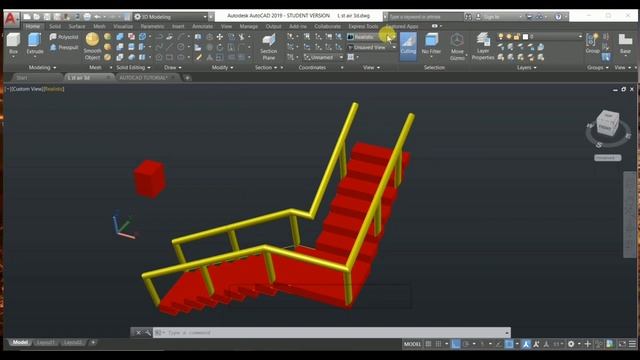
Task: Expand the Modeling panel
Action: [42, 67]
